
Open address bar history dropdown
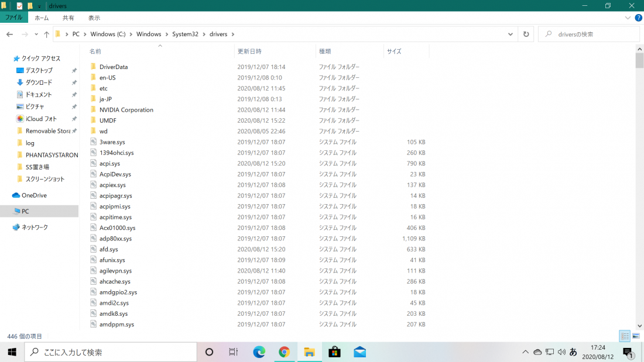point(511,35)
